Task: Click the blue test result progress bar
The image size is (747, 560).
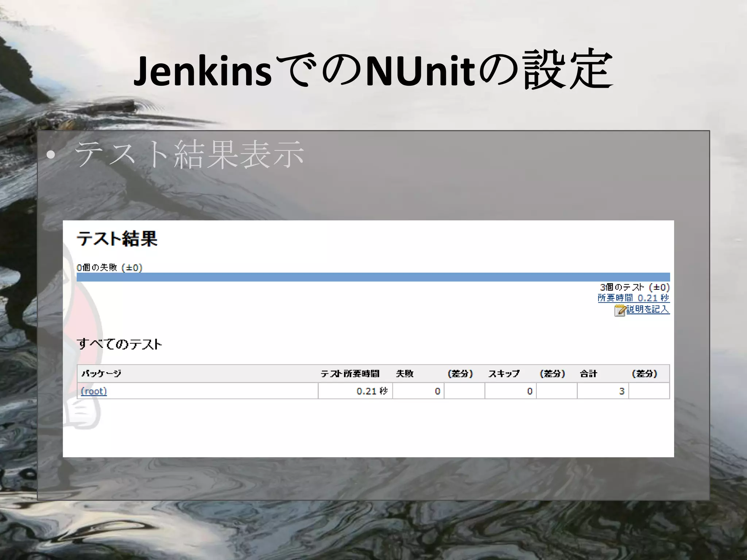Action: [x=373, y=277]
